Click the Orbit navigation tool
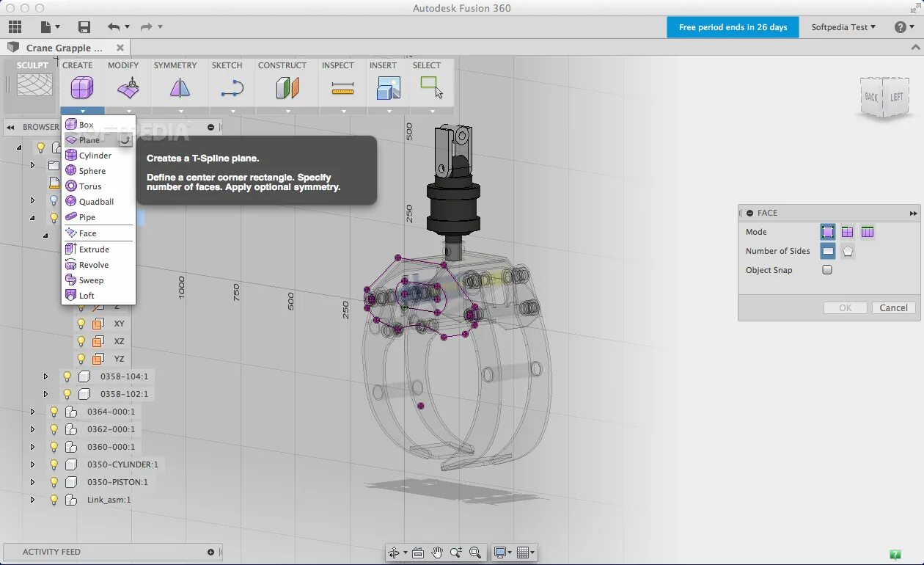924x565 pixels. [x=396, y=553]
